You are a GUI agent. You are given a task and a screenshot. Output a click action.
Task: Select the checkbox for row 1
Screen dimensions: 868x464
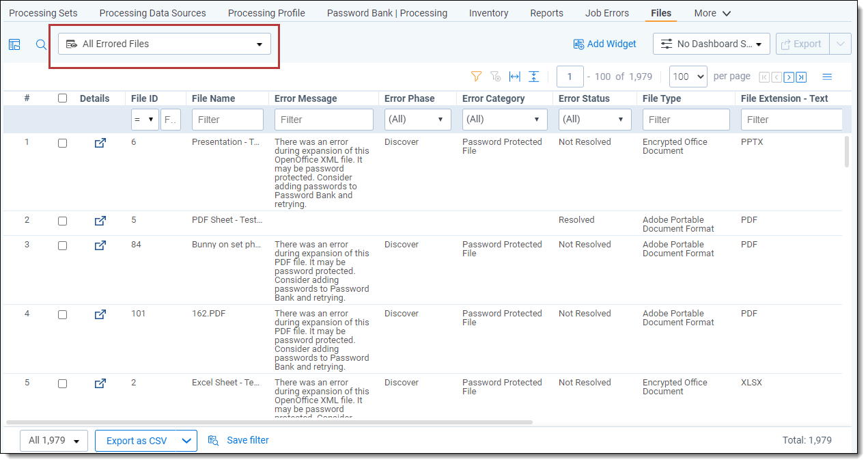point(63,144)
